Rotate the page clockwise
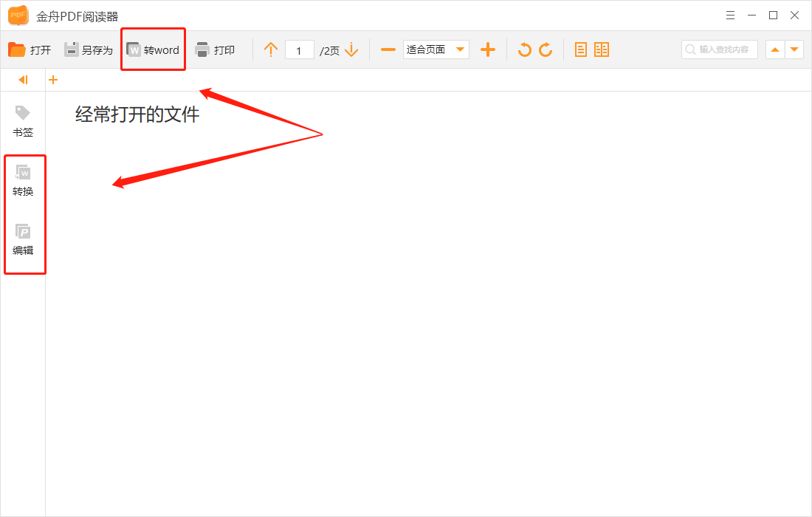 click(546, 49)
